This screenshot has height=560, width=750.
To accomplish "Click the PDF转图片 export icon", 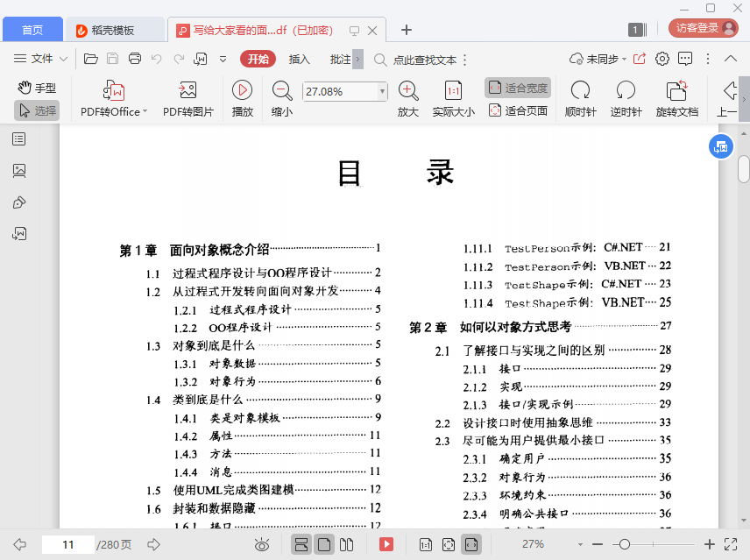I will (187, 91).
